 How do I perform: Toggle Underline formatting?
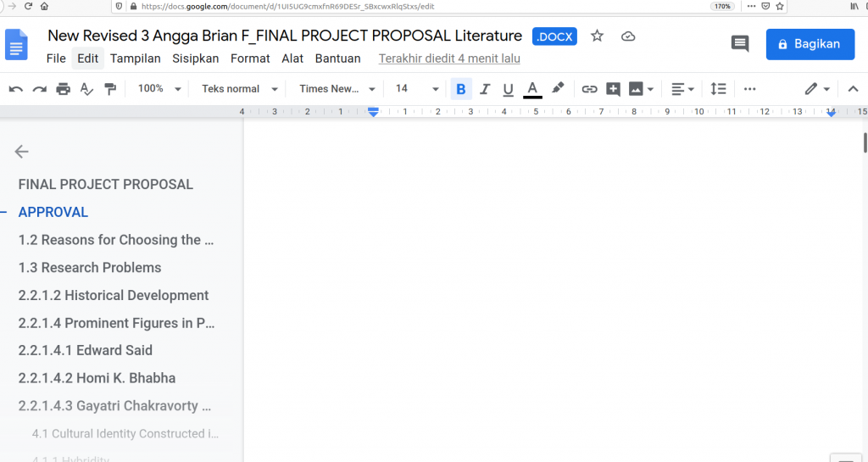(x=509, y=89)
